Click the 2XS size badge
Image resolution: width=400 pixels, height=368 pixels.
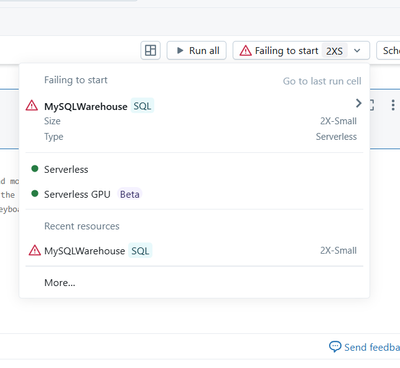pyautogui.click(x=334, y=51)
